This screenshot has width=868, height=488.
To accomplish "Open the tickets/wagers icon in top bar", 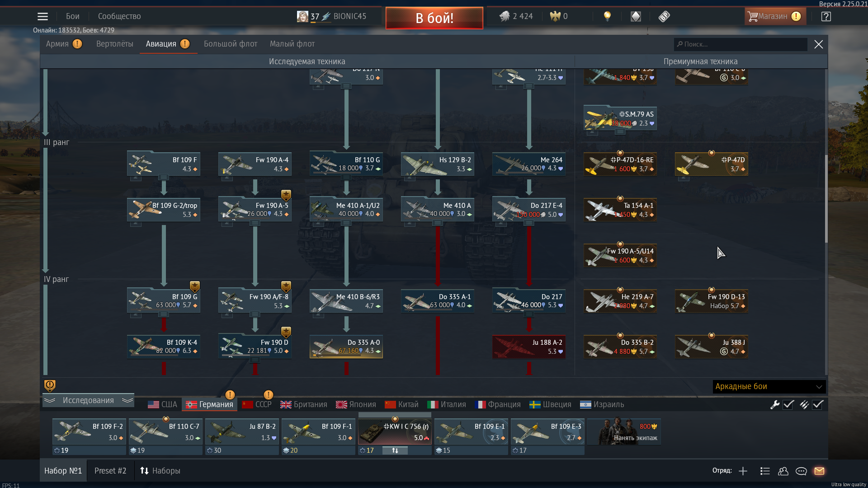I will [664, 17].
